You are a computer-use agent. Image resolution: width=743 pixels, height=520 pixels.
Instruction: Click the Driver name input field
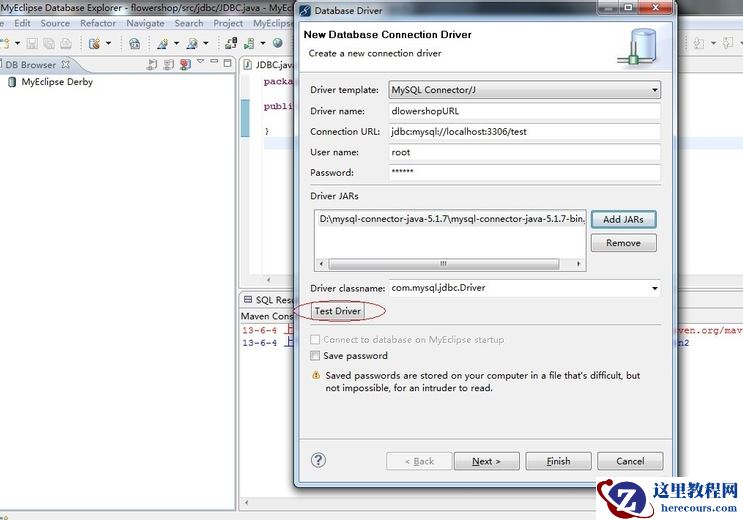pyautogui.click(x=525, y=111)
